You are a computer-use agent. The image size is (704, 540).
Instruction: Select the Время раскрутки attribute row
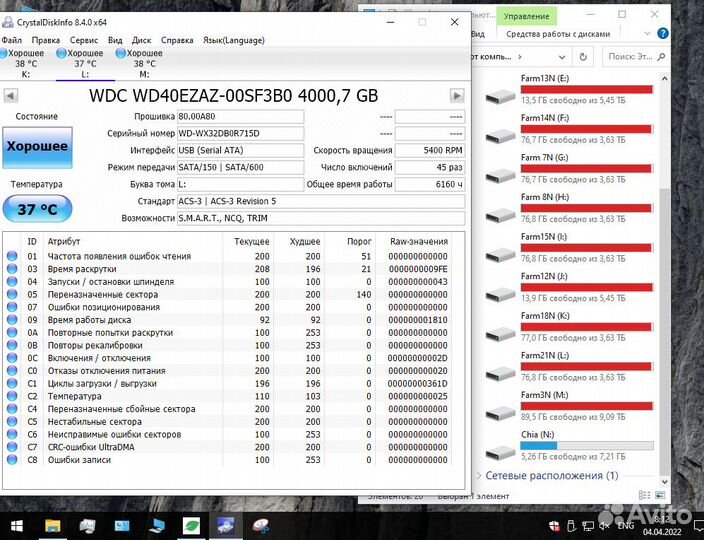[x=228, y=269]
